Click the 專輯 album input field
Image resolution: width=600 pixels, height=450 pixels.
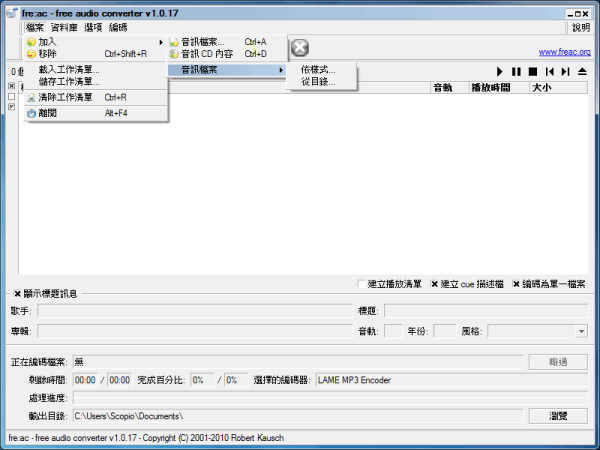coord(195,331)
